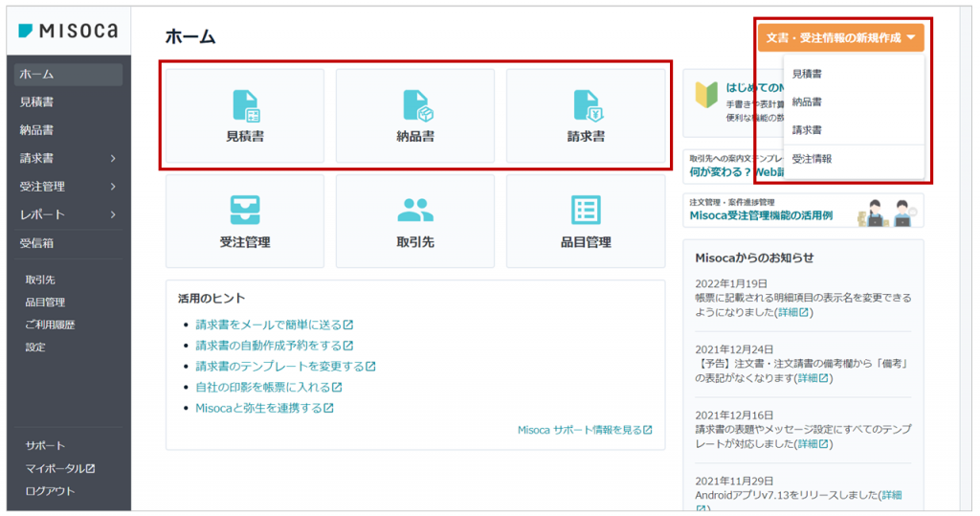980x516 pixels.
Task: Open 詳細 link for 2022年1月19日 notice
Action: tap(793, 313)
